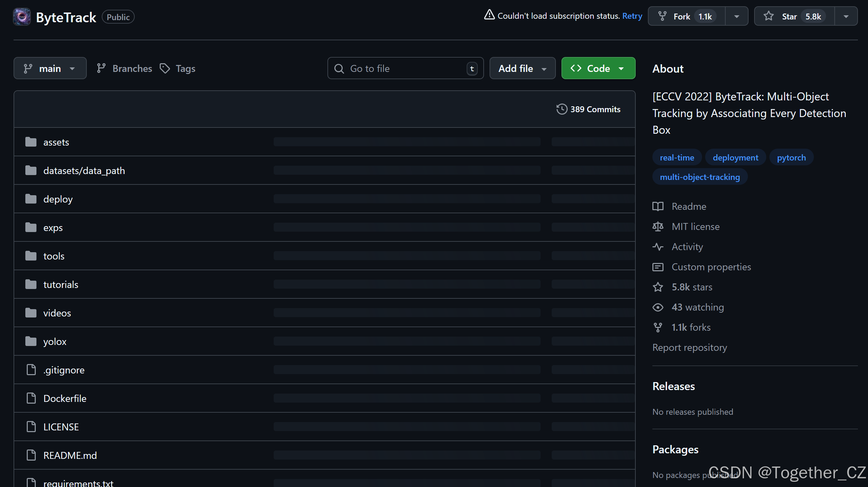Screen dimensions: 868x487
Task: Expand the arrow next to the Fork button
Action: 736,16
